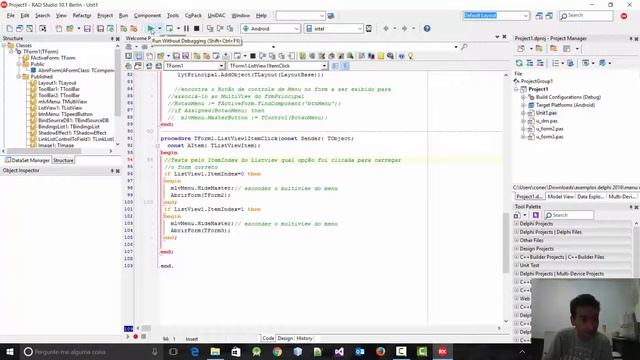Collapse the Published node in Structure tree
The image size is (640, 360).
(19, 76)
